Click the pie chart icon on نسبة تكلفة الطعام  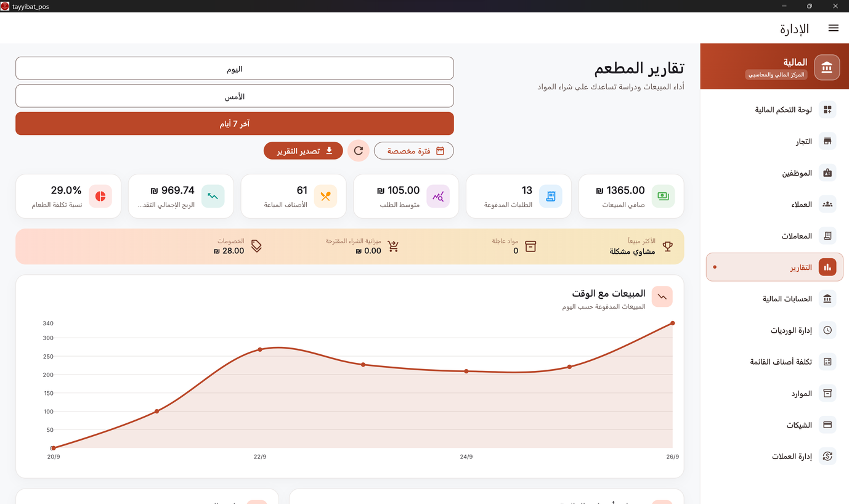[100, 196]
